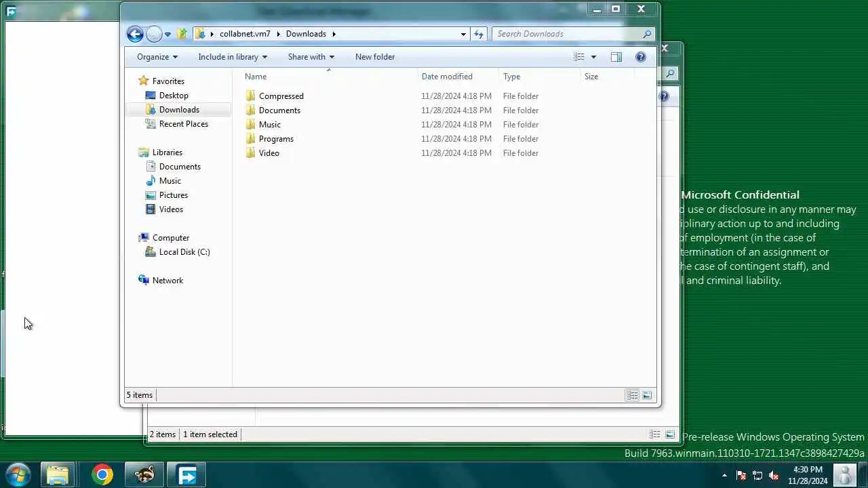This screenshot has height=488, width=868.
Task: Click the user avatar icon in the taskbar
Action: [x=844, y=475]
